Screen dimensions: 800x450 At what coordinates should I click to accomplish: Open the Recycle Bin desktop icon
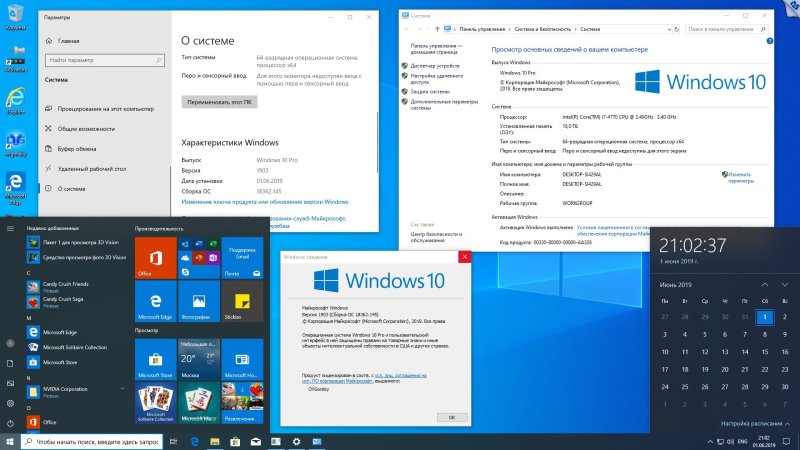[15, 16]
